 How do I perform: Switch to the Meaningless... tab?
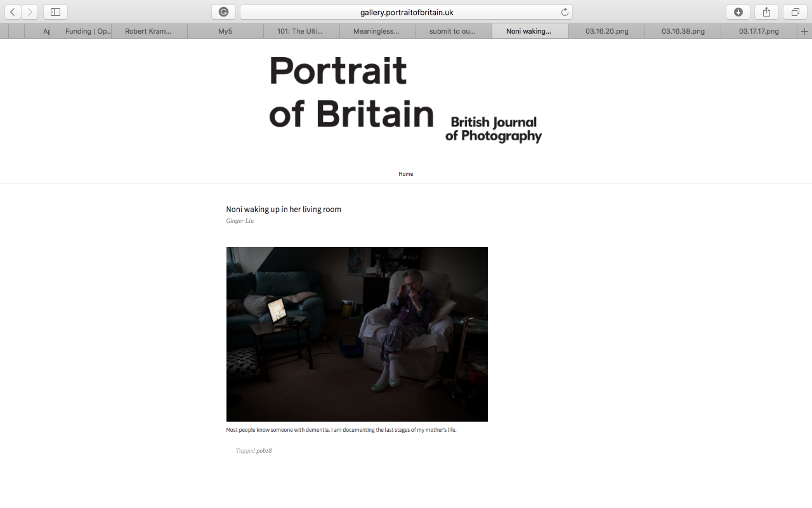(377, 31)
